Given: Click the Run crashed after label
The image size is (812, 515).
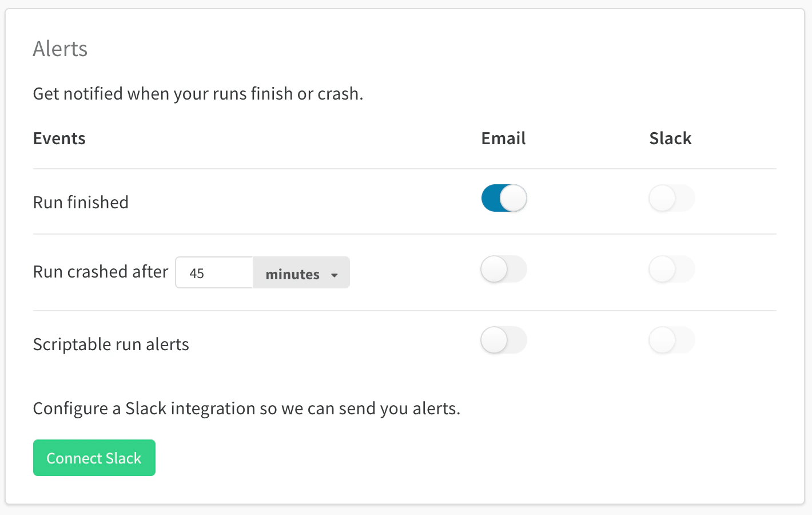Looking at the screenshot, I should (x=100, y=272).
